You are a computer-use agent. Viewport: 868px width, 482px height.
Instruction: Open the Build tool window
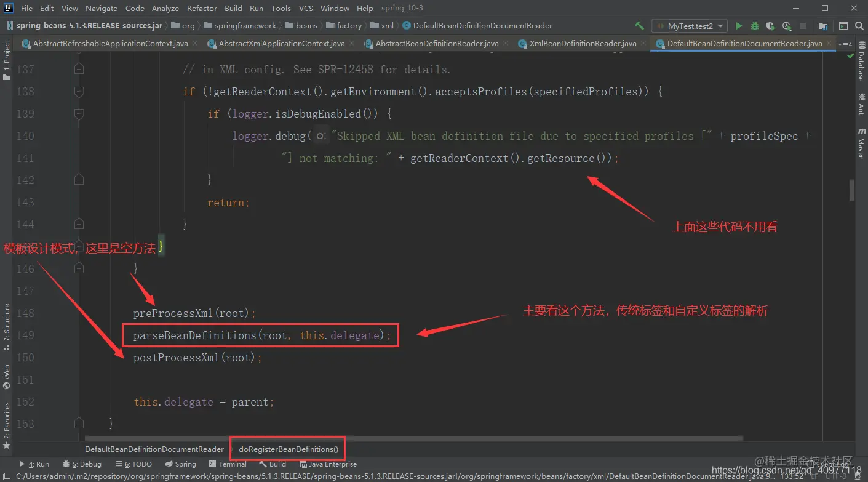click(273, 464)
